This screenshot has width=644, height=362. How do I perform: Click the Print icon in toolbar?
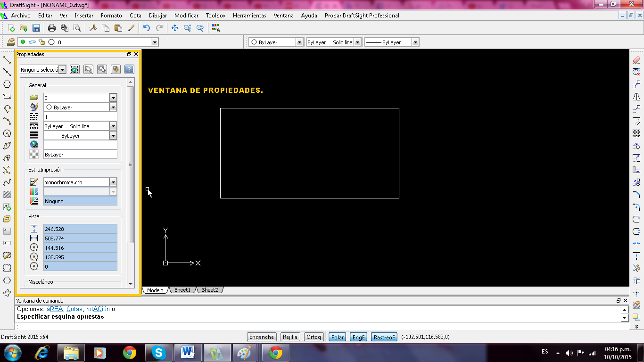52,28
